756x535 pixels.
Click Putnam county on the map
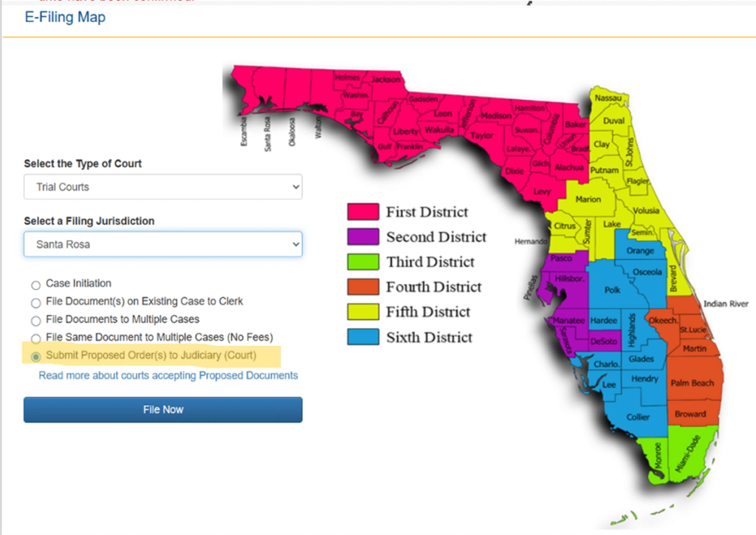click(x=605, y=170)
